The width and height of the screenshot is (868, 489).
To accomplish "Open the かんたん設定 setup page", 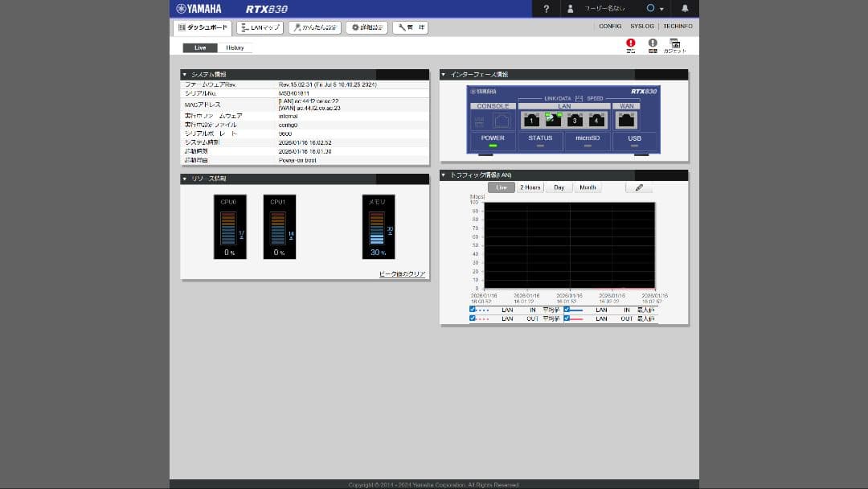I will click(x=313, y=27).
